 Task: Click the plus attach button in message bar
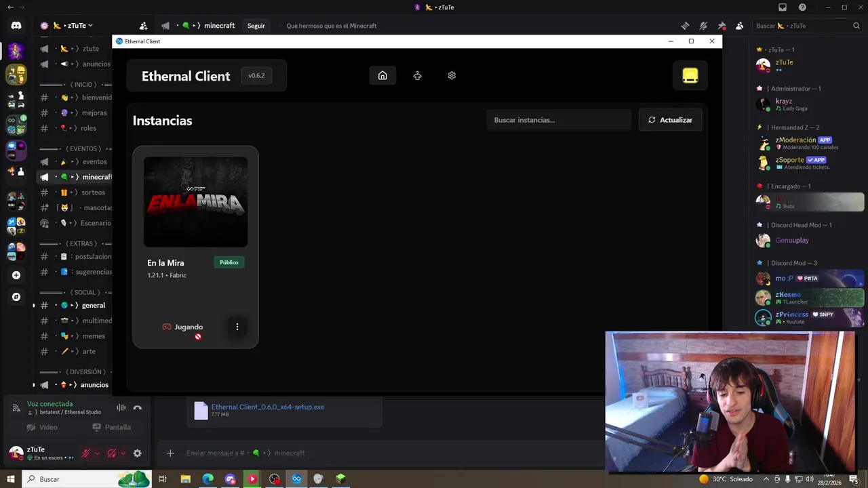[x=170, y=453]
